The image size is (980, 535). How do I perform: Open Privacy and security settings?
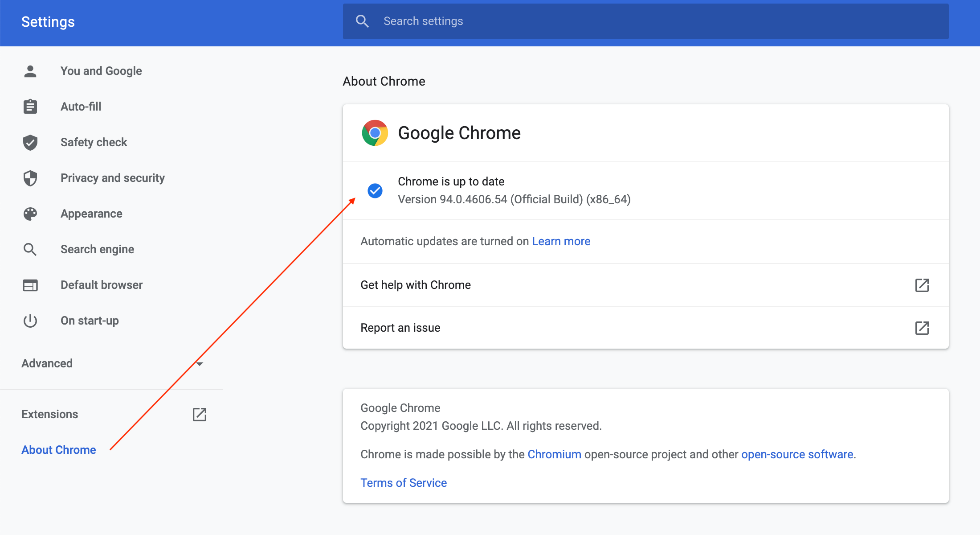coord(113,178)
